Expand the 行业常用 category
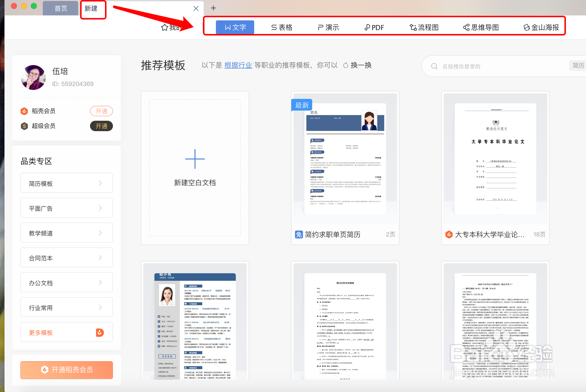 pyautogui.click(x=67, y=307)
